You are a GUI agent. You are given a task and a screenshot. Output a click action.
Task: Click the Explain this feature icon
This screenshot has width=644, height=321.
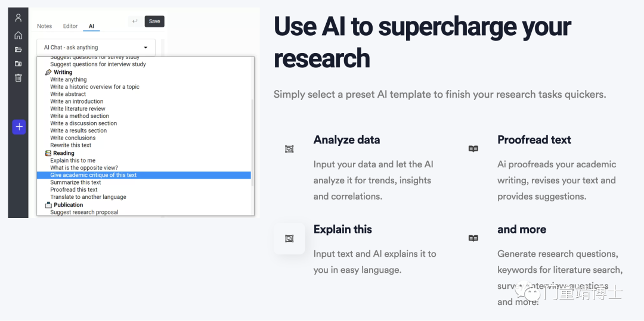pos(289,239)
